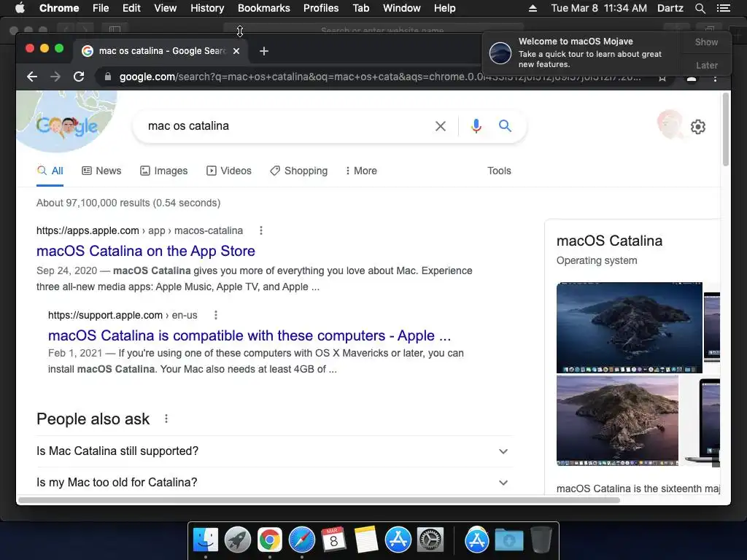Open Calendar showing March 8 in Dock
The width and height of the screenshot is (747, 560).
coord(333,540)
